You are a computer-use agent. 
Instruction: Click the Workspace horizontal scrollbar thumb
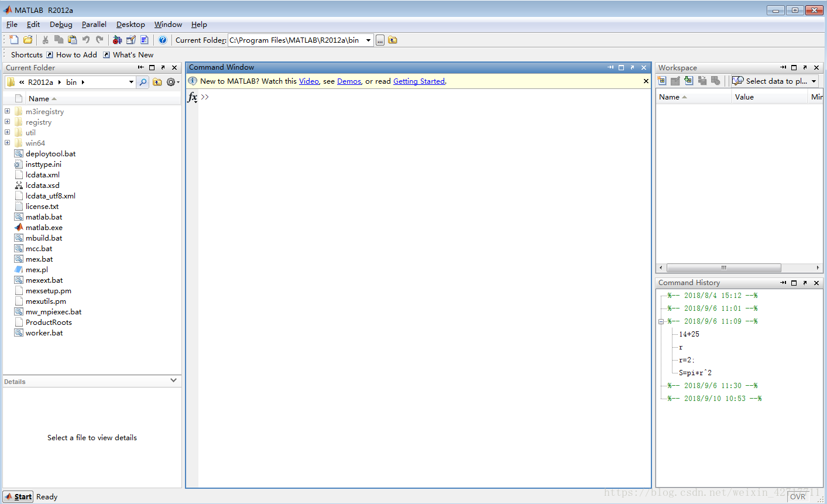tap(723, 268)
